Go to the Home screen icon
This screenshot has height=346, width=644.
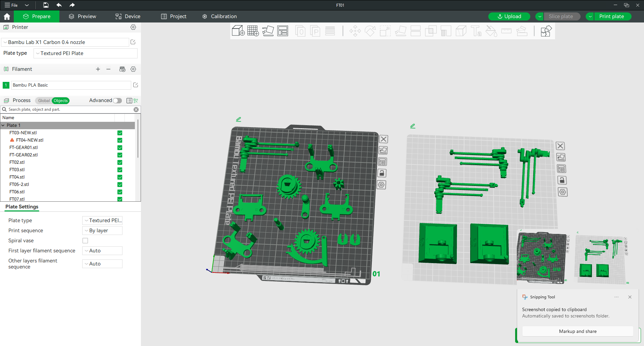click(7, 16)
